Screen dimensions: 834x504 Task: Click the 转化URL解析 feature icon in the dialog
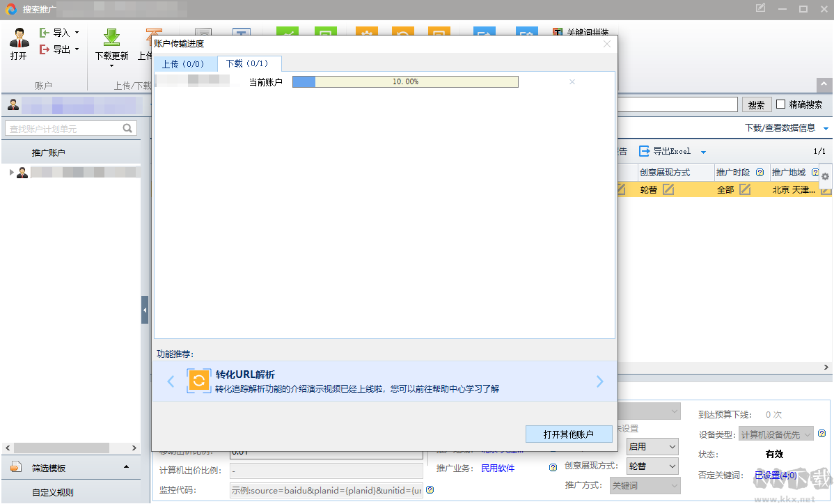199,381
